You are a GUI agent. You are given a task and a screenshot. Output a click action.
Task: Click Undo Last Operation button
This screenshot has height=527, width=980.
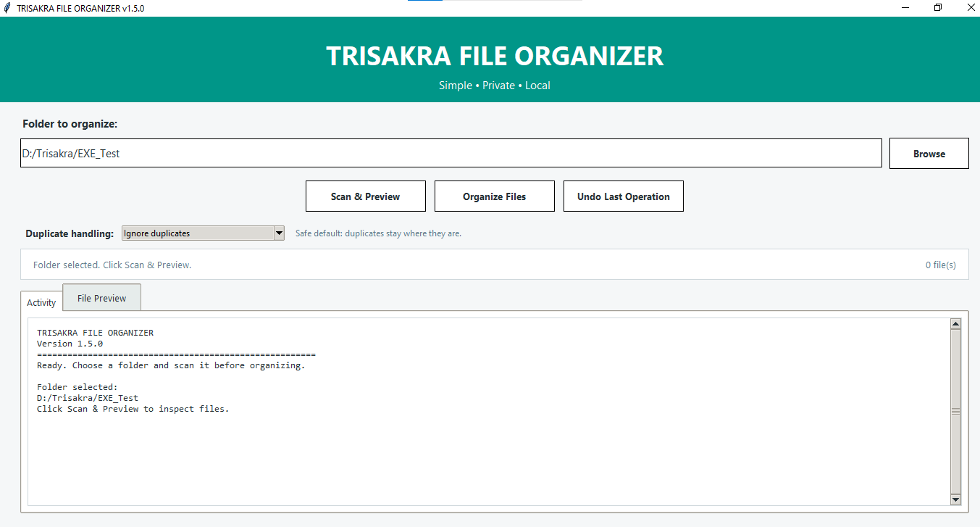pos(624,196)
